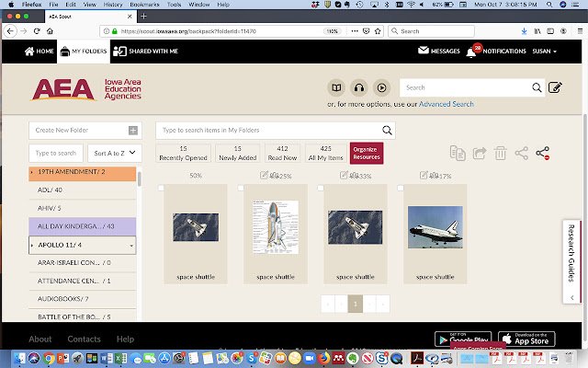Open the Tools menu in menu bar
The width and height of the screenshot is (588, 368).
[174, 5]
